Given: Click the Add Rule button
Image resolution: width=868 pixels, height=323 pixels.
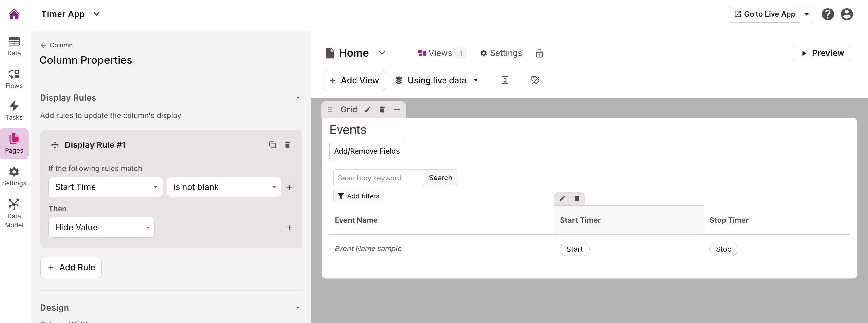Looking at the screenshot, I should (x=71, y=267).
